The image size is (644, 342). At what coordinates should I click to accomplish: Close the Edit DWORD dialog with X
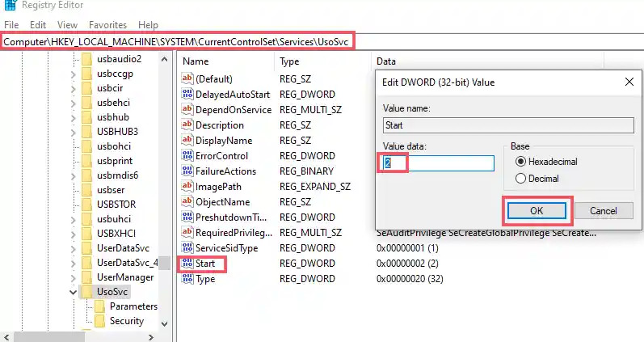[629, 82]
